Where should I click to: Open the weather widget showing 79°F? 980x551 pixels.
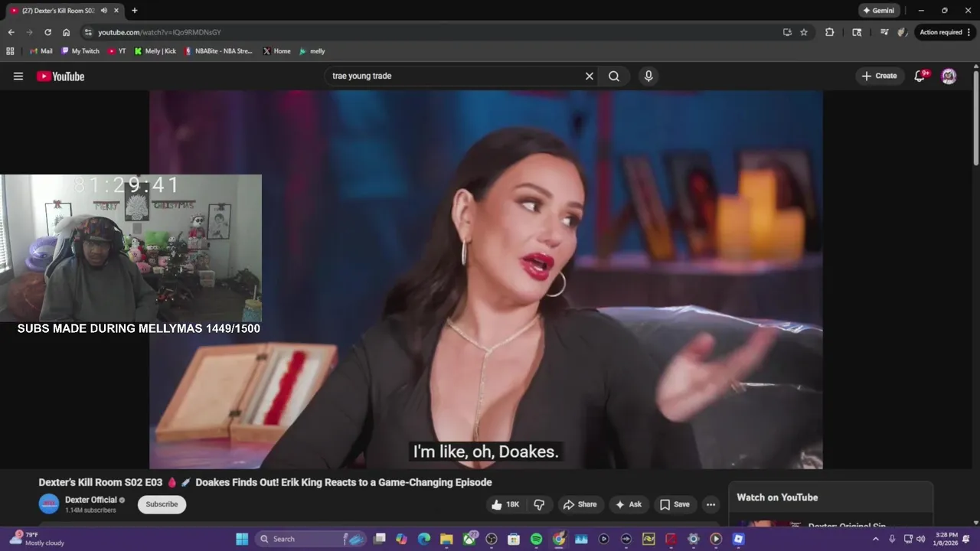pyautogui.click(x=37, y=539)
